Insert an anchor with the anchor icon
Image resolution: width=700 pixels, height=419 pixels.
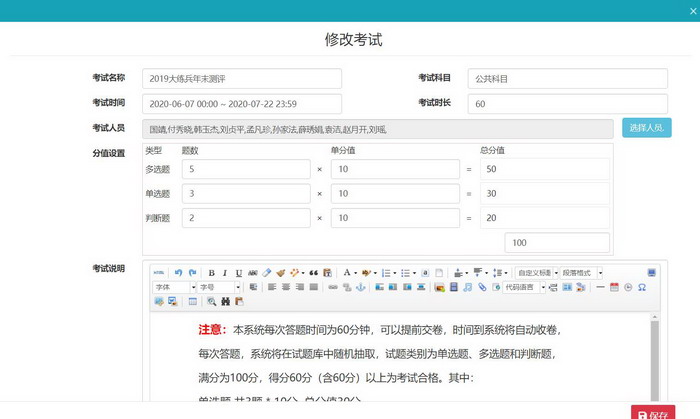(362, 287)
